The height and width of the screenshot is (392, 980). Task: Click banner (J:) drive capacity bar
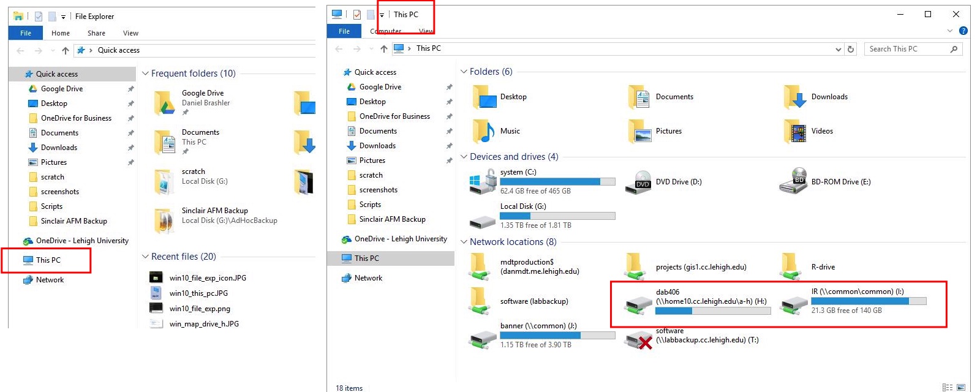[557, 336]
